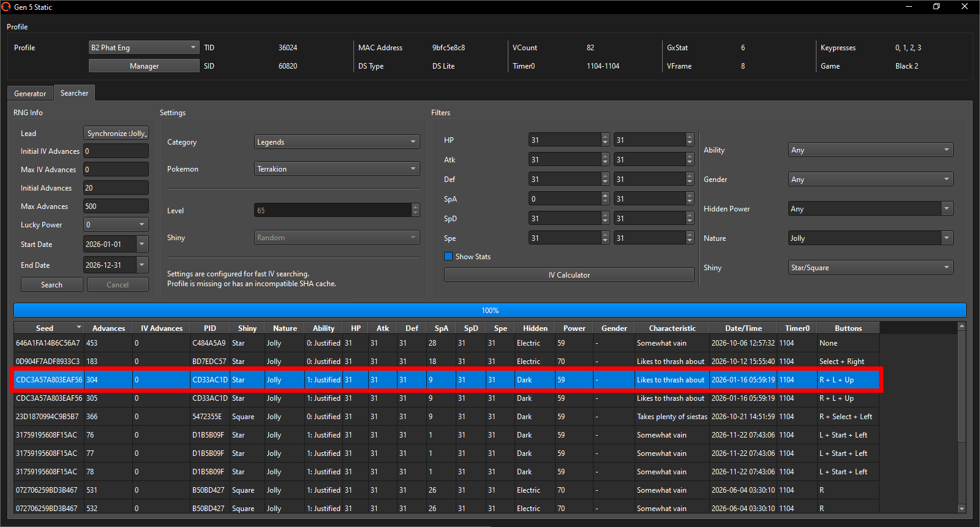Open the Nature filter dropdown
Image resolution: width=980 pixels, height=527 pixels.
(x=870, y=238)
